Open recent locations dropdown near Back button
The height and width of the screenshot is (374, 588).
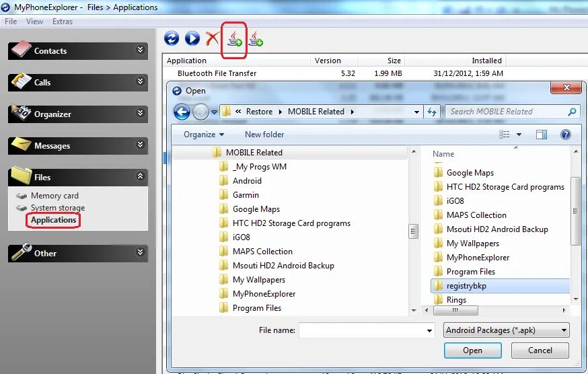tap(214, 112)
